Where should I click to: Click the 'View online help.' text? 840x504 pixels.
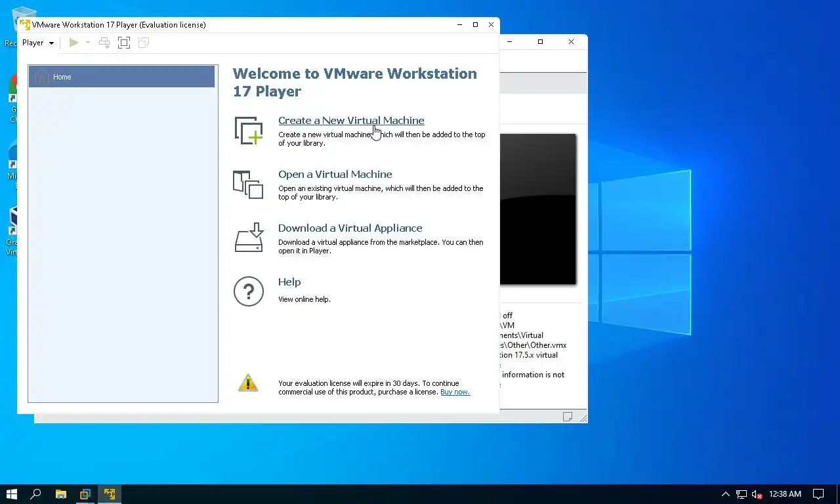pos(304,299)
